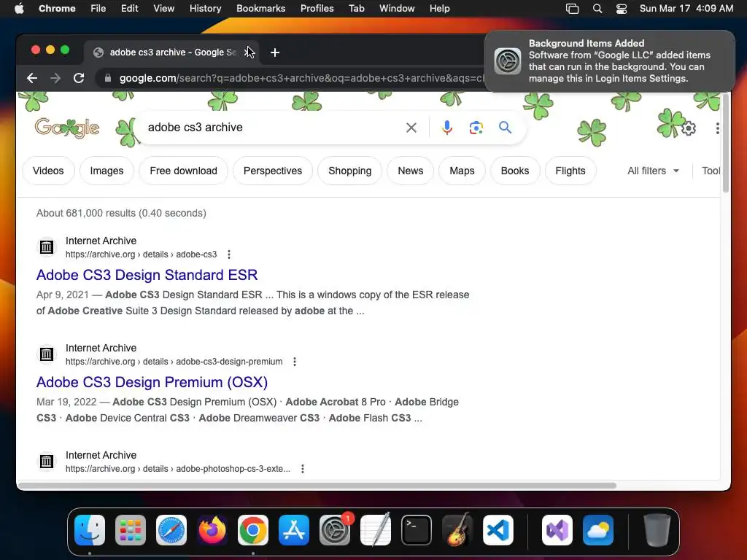Switch to Flights results

[570, 171]
